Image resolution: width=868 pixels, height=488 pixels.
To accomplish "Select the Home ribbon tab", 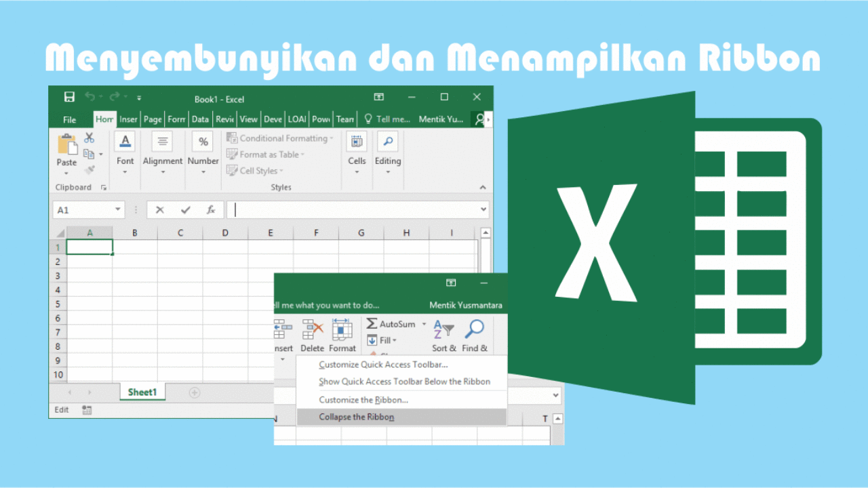I will (104, 119).
